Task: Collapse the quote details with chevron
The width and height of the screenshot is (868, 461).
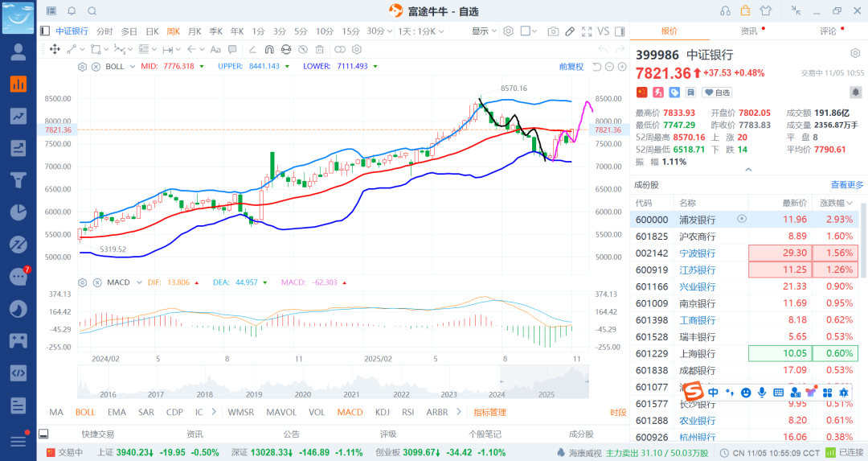Action: [748, 170]
